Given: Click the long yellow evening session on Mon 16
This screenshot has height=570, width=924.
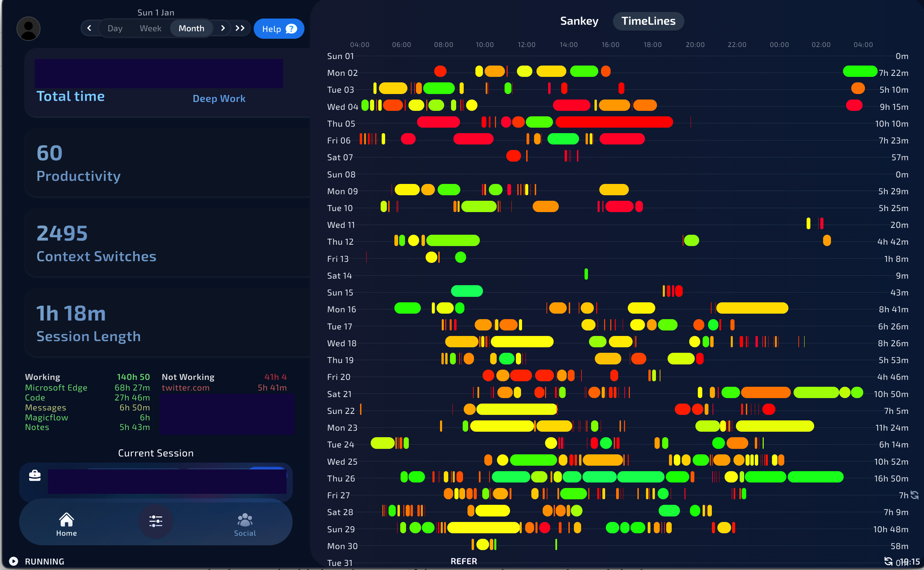Looking at the screenshot, I should (752, 308).
